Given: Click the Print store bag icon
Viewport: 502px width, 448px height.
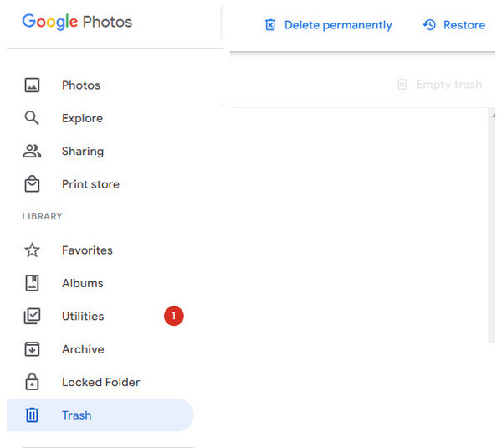Looking at the screenshot, I should point(32,184).
